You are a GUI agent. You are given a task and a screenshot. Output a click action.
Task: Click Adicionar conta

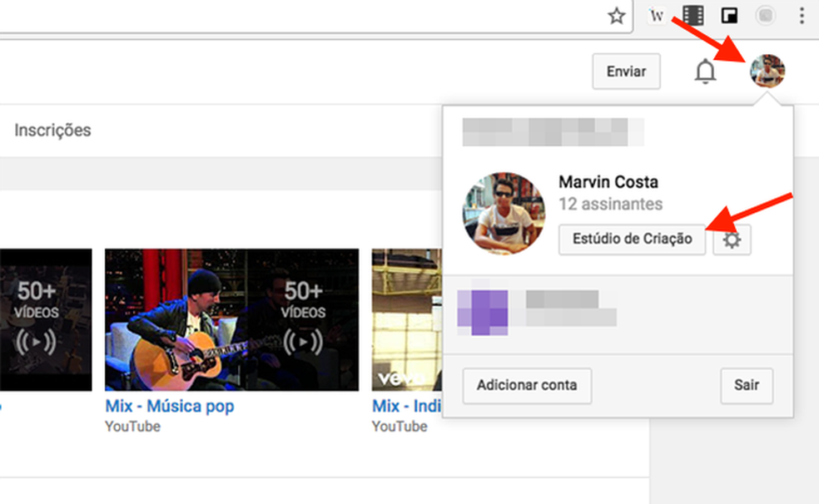[x=526, y=385]
